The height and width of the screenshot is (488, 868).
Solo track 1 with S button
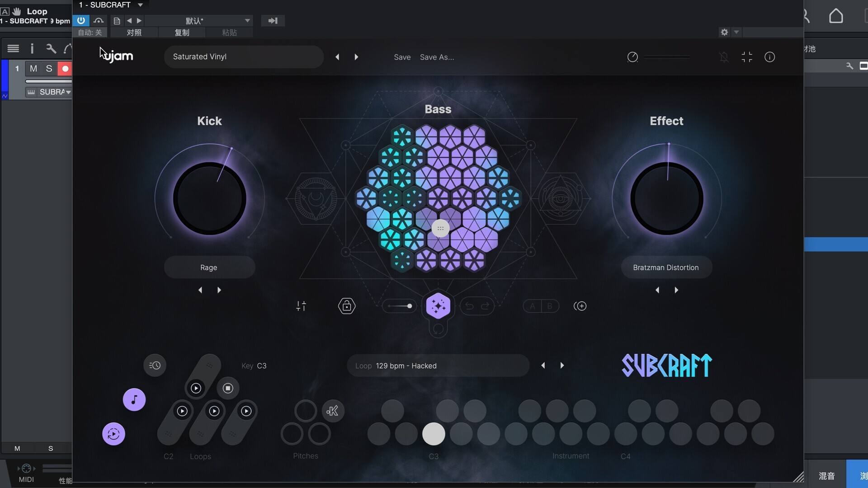click(x=49, y=69)
